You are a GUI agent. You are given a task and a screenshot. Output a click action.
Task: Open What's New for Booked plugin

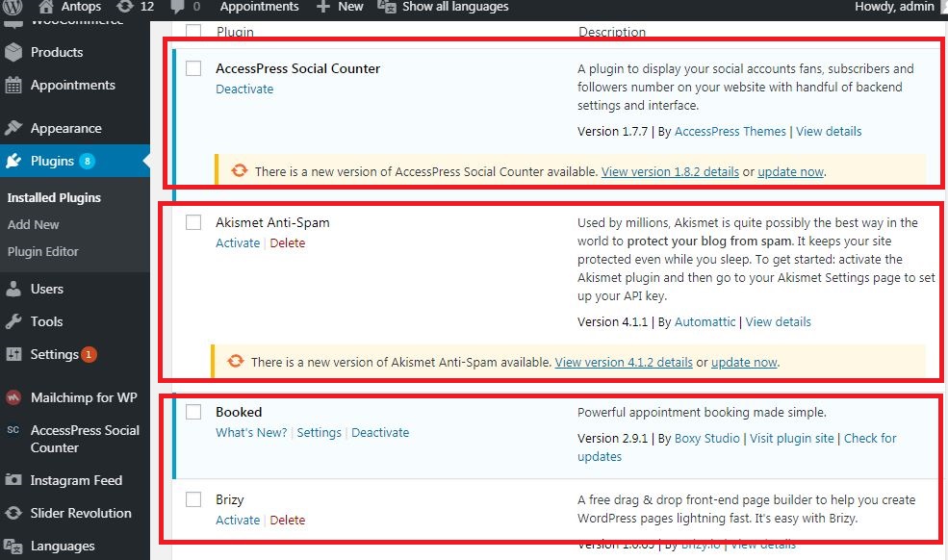(x=251, y=432)
